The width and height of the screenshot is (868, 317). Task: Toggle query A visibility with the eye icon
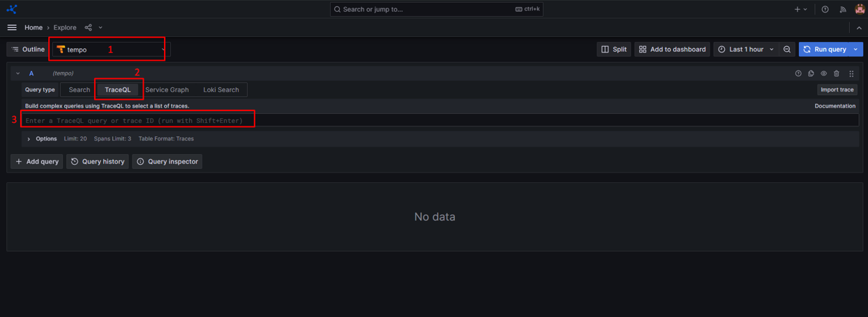[823, 73]
